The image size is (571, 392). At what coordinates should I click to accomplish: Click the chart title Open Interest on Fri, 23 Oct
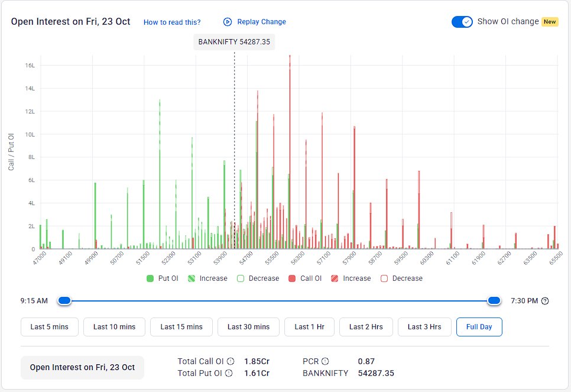click(71, 21)
